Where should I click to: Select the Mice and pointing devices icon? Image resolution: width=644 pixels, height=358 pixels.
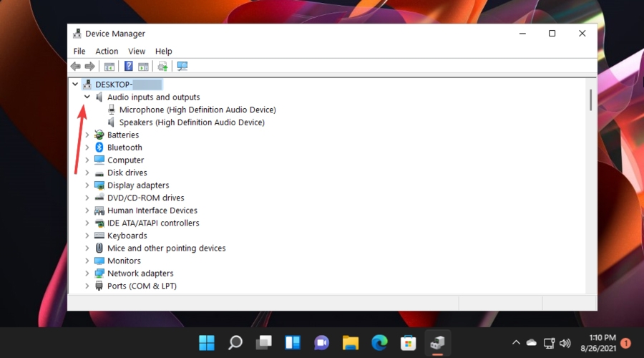(99, 248)
